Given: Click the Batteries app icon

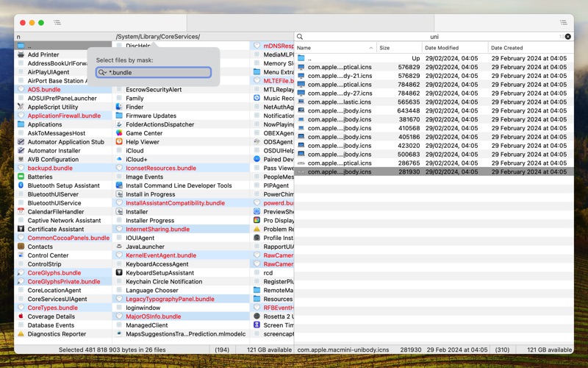Looking at the screenshot, I should click(21, 177).
